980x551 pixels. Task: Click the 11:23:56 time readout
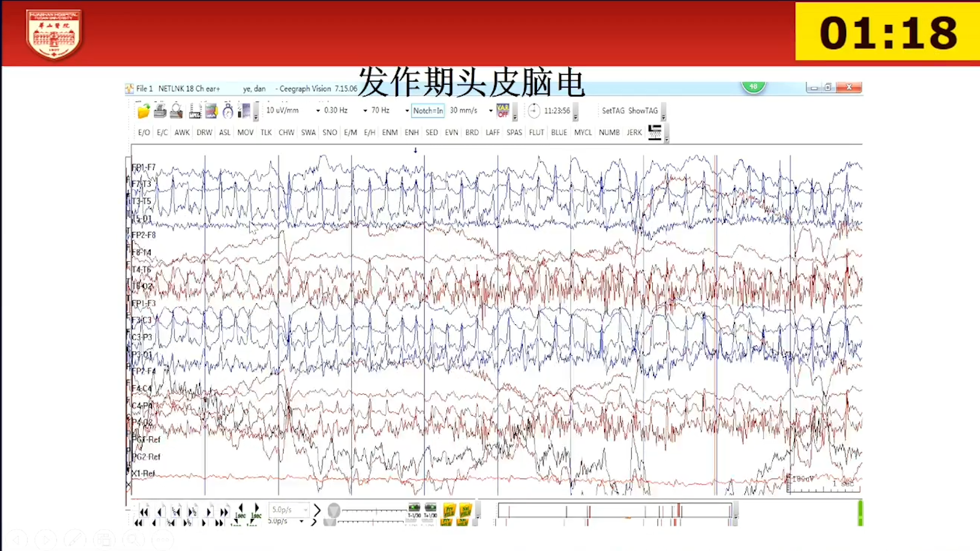tap(557, 110)
